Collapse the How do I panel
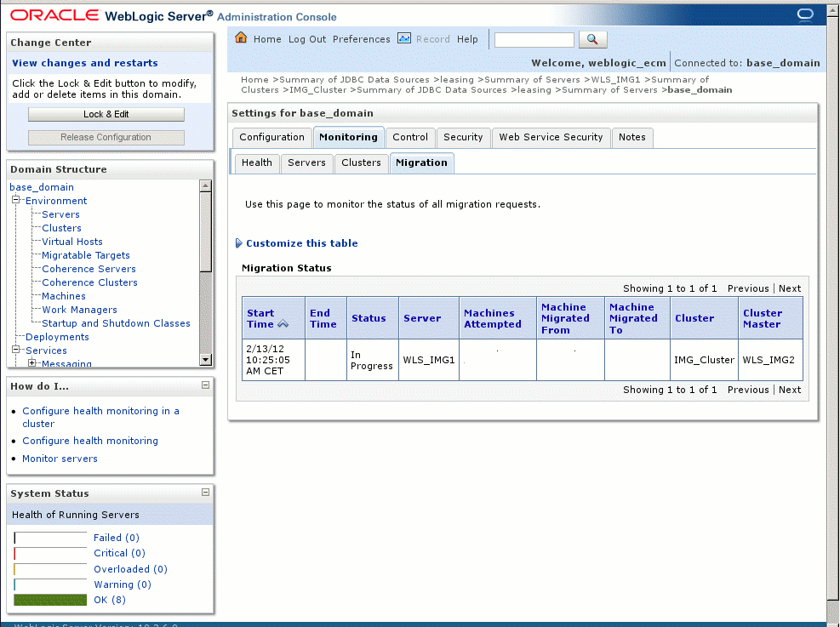Viewport: 840px width, 627px height. [204, 385]
